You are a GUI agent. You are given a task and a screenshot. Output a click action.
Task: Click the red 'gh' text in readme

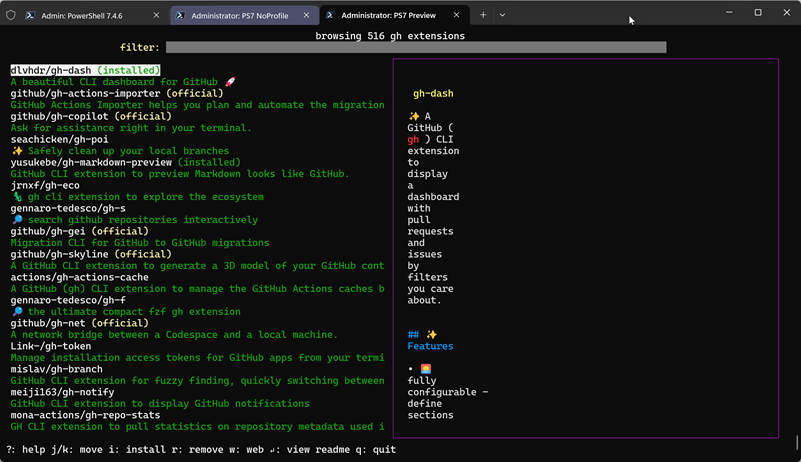point(413,140)
